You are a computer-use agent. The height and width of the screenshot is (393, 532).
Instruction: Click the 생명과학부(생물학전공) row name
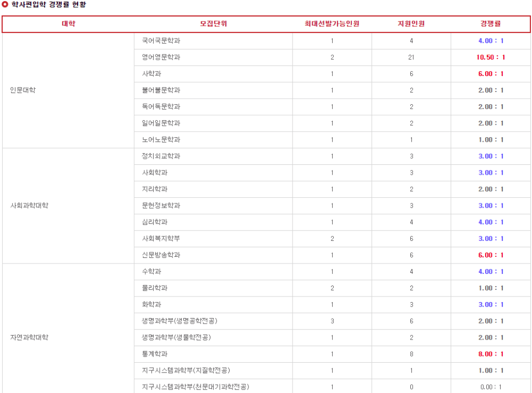tap(176, 337)
